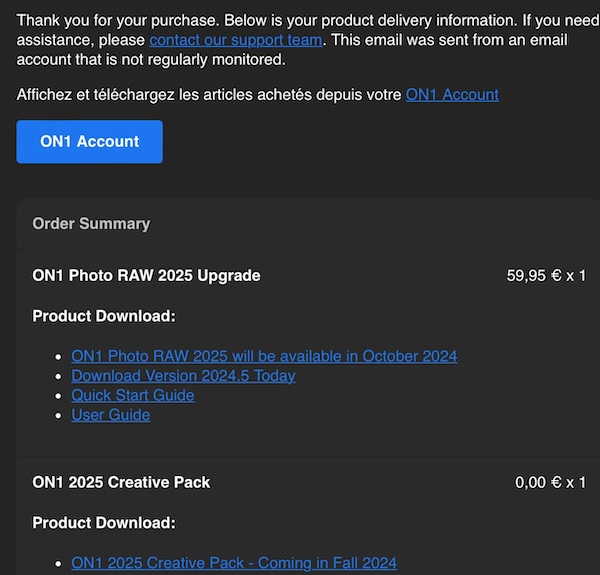Image resolution: width=600 pixels, height=575 pixels.
Task: Open the User Guide link
Action: 111,415
